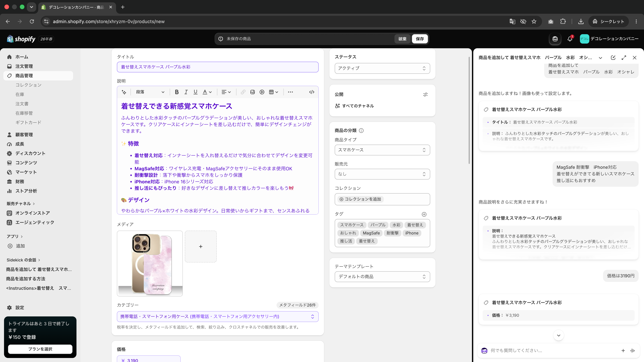
Task: Open the テーマテンプレート dropdown
Action: pyautogui.click(x=382, y=277)
